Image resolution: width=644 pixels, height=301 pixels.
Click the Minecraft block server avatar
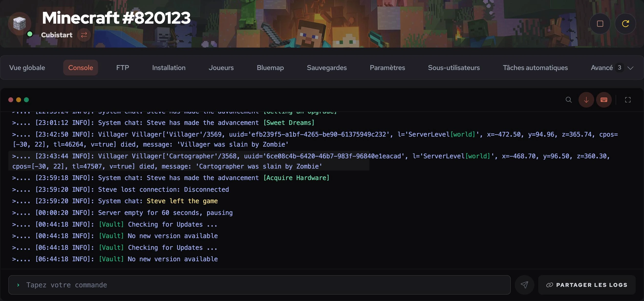tap(20, 23)
